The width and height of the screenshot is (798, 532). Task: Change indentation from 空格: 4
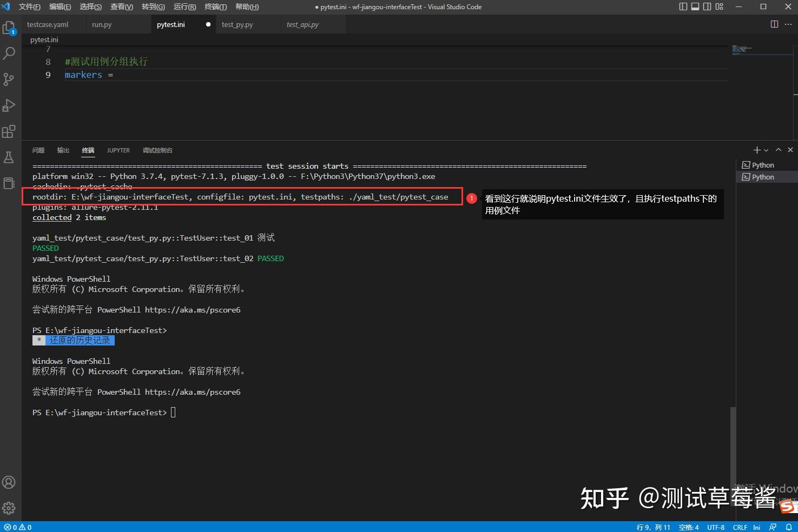(689, 527)
